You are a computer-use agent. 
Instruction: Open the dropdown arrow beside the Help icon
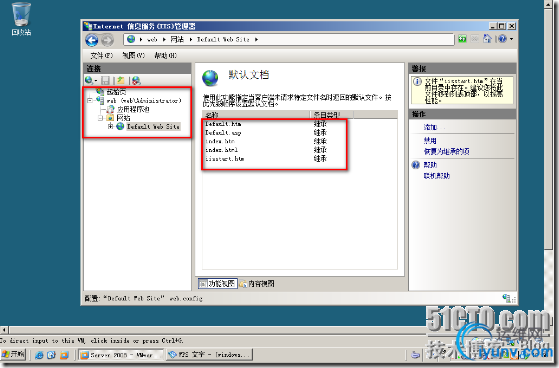click(512, 39)
